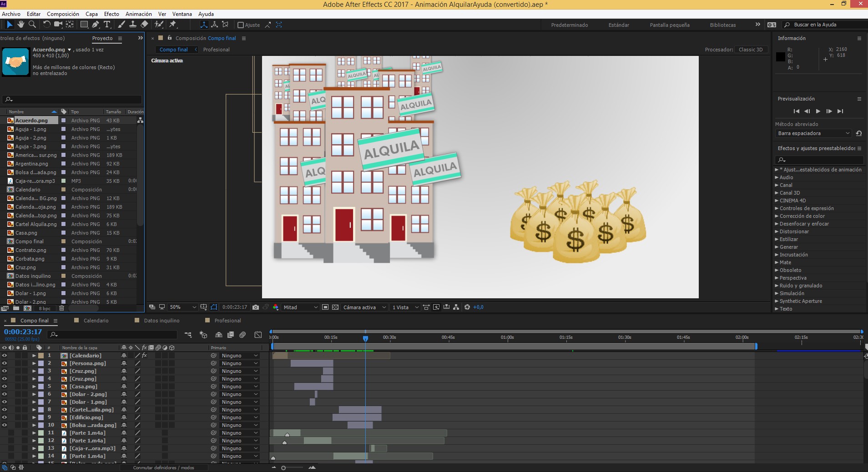Image resolution: width=868 pixels, height=472 pixels.
Task: Select the Eraser tool
Action: click(x=144, y=25)
